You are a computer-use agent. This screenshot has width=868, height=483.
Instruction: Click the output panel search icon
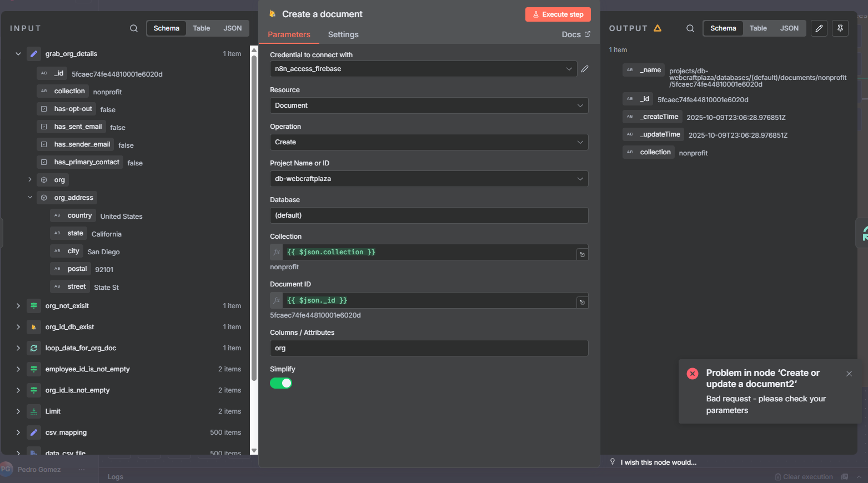pos(690,28)
